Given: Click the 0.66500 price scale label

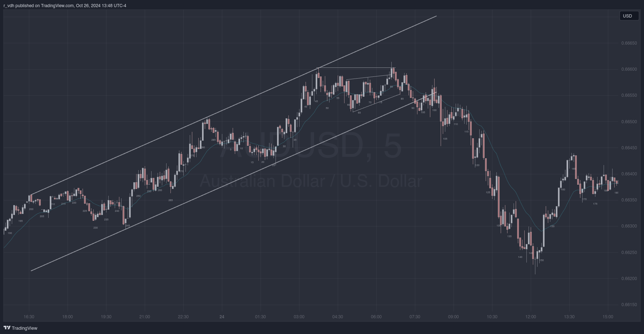Looking at the screenshot, I should coord(629,122).
